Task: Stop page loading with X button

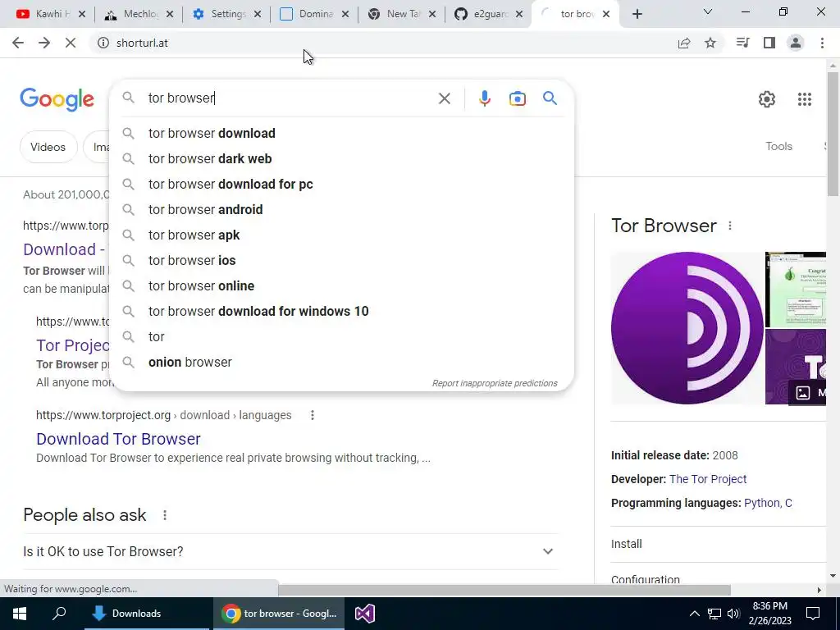Action: (71, 43)
